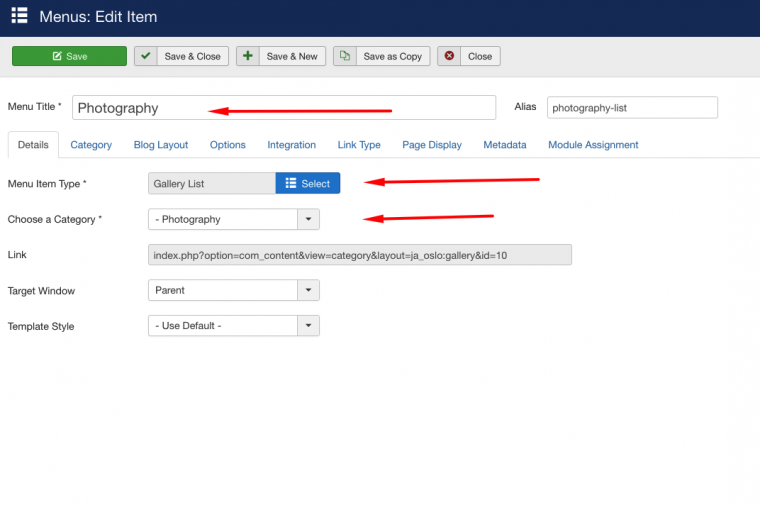Open the Blog Layout tab
The height and width of the screenshot is (505, 760).
[x=161, y=145]
